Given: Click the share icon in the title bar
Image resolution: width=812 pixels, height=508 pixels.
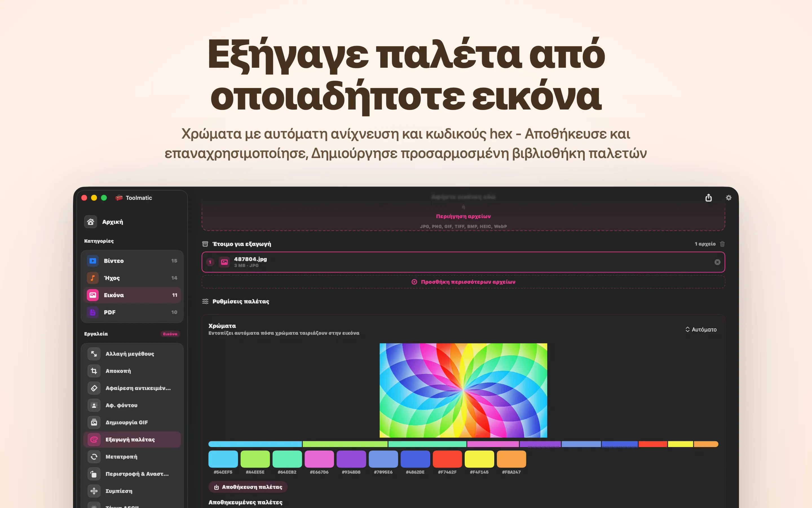Looking at the screenshot, I should click(708, 198).
